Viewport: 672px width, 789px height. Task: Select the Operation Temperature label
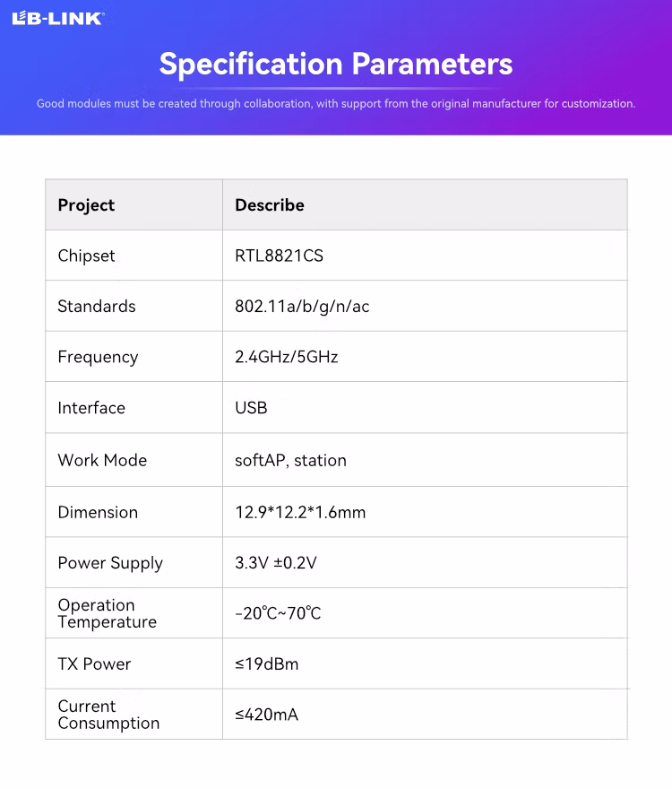click(107, 613)
